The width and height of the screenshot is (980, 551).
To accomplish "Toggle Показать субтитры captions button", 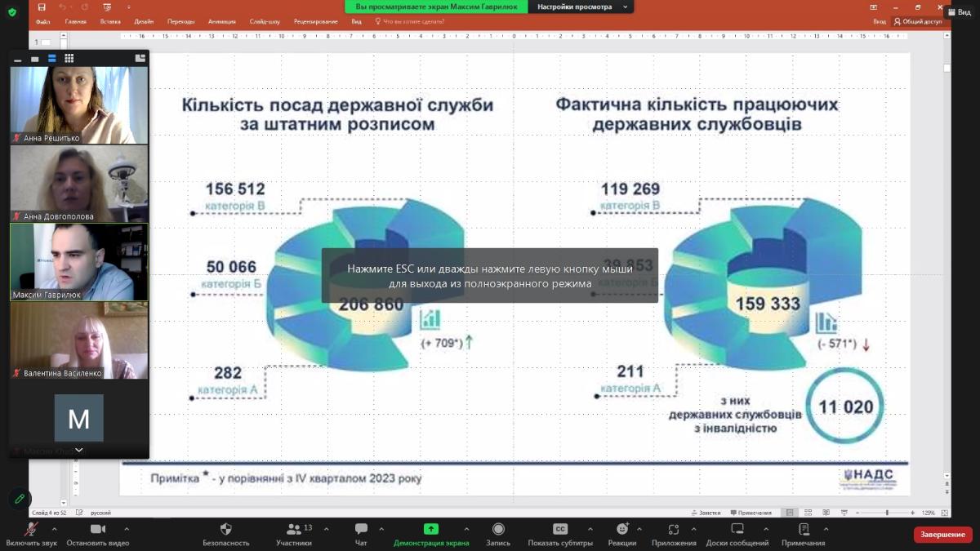I will [x=560, y=534].
